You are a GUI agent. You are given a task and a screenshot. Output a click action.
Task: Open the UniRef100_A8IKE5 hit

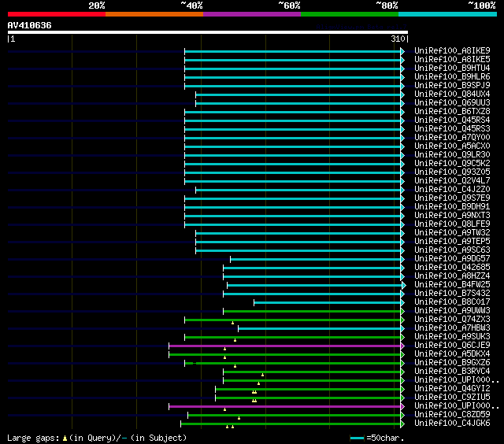(x=452, y=59)
